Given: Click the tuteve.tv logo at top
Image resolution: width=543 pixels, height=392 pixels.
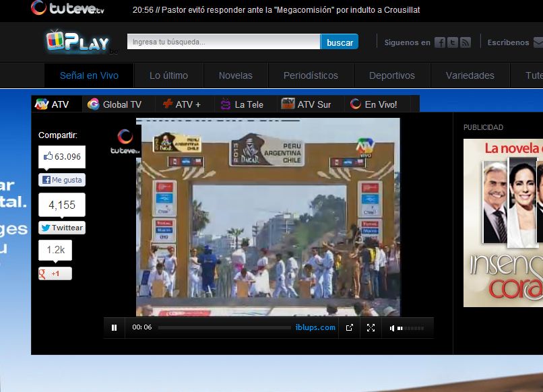Looking at the screenshot, I should tap(67, 9).
